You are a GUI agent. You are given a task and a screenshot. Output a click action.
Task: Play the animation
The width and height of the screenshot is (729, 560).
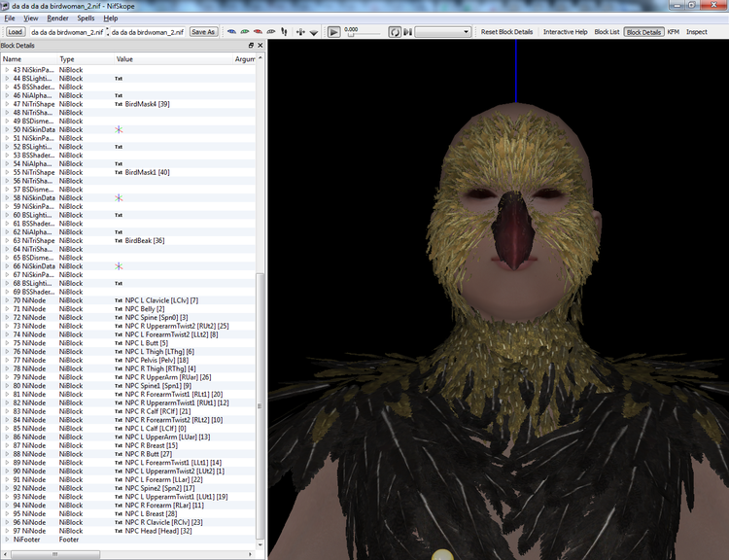[333, 32]
